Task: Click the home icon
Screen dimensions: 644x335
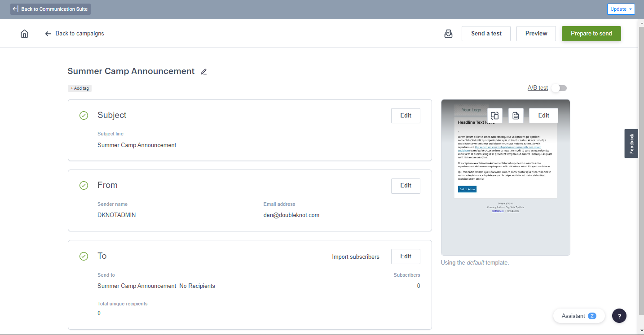Action: coord(24,34)
